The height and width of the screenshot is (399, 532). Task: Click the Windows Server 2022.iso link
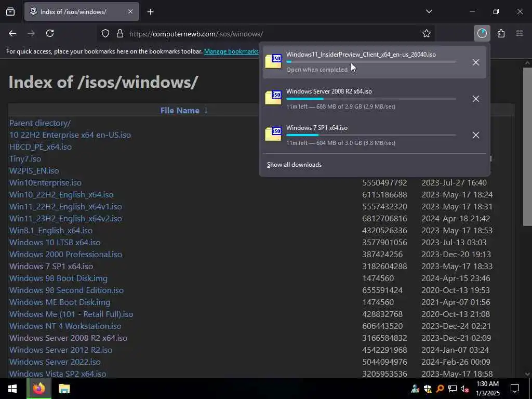[55, 362]
